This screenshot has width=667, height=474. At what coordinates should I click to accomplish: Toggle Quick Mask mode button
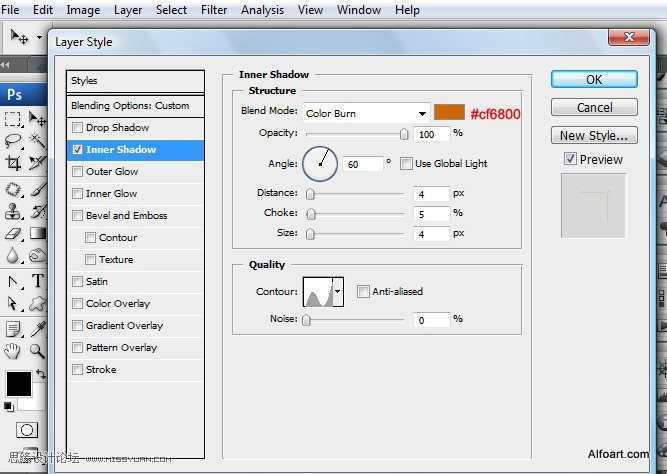pyautogui.click(x=27, y=430)
